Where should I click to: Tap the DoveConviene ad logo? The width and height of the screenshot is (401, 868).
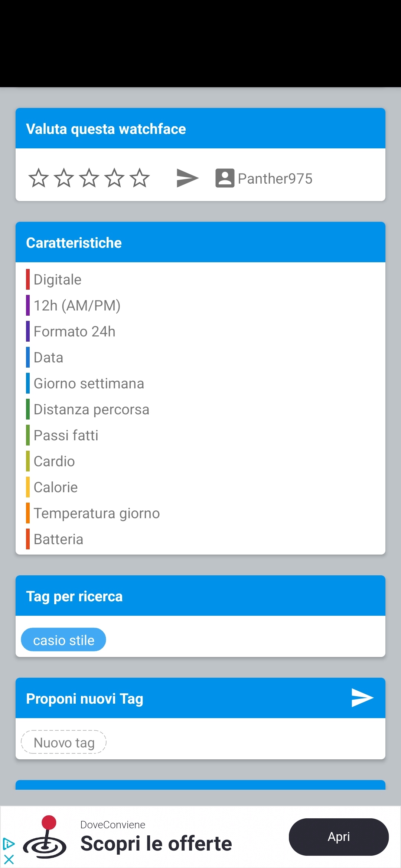45,837
